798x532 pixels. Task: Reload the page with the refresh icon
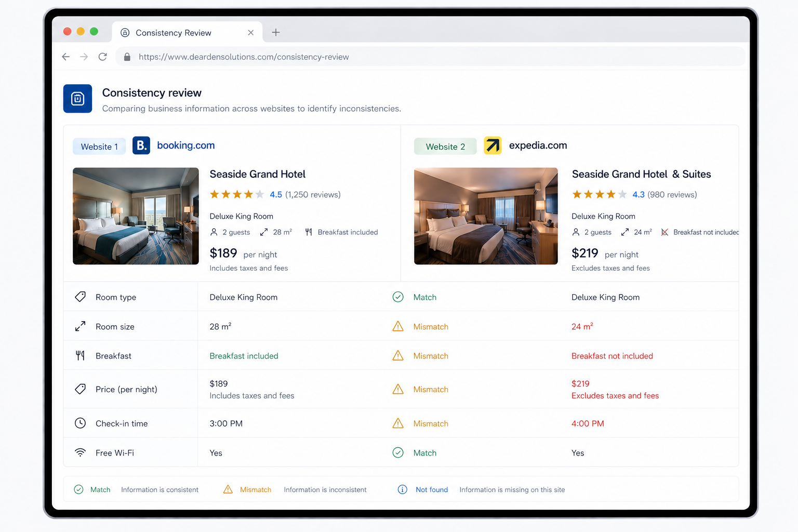(103, 57)
